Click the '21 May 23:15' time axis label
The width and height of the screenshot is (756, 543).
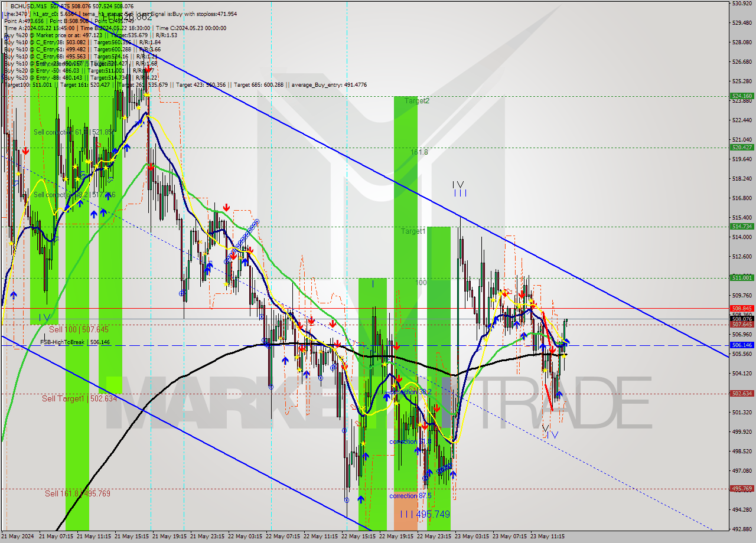point(207,537)
